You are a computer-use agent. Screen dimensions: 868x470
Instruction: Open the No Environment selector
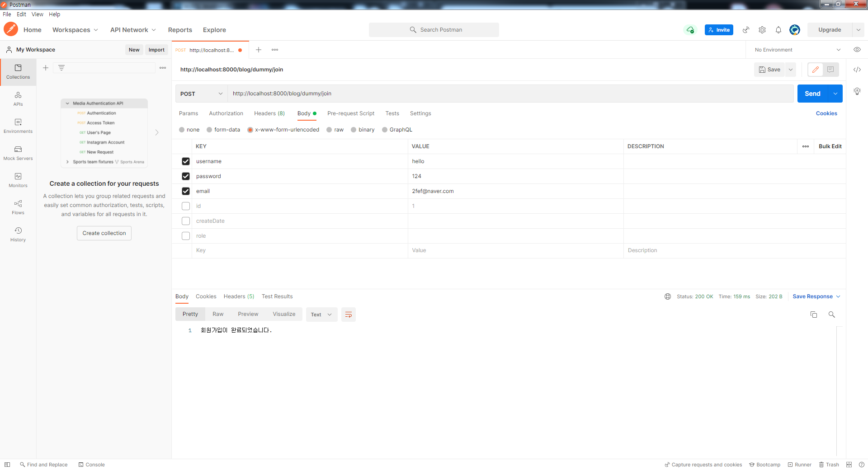pos(797,50)
